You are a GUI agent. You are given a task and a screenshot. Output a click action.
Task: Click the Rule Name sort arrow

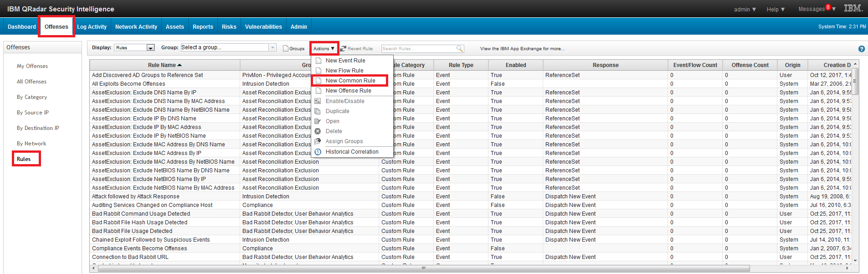180,65
